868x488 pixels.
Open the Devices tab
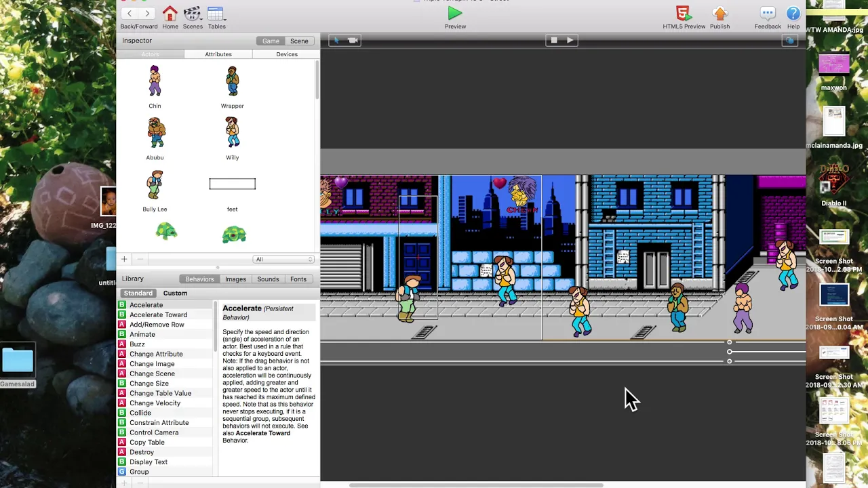[286, 54]
